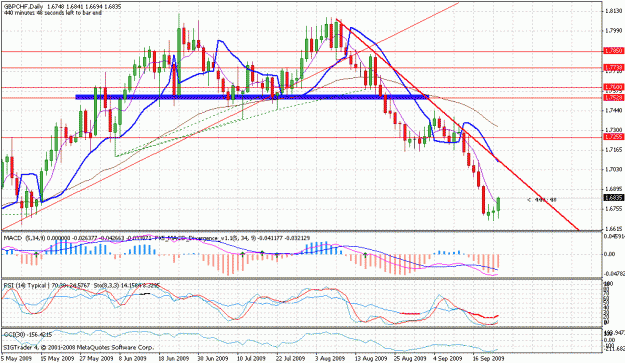
Task: Click the 27 May 2009 date label
Action: [x=96, y=358]
